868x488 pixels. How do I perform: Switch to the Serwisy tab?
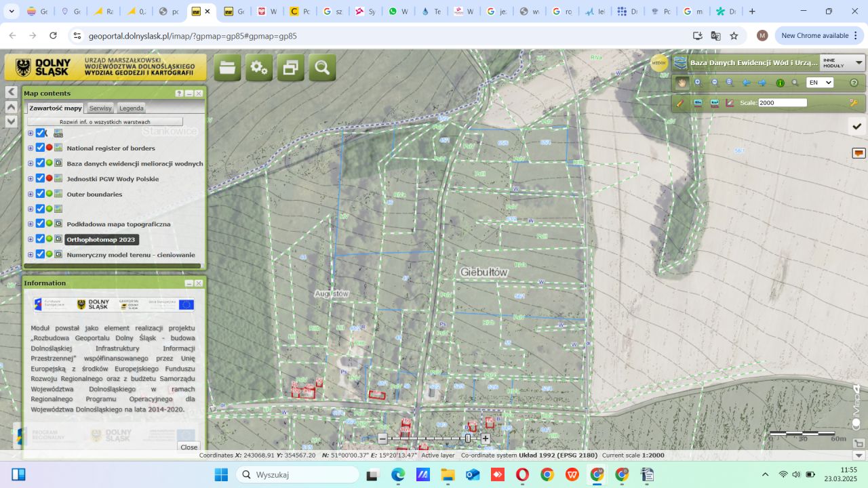pyautogui.click(x=100, y=108)
